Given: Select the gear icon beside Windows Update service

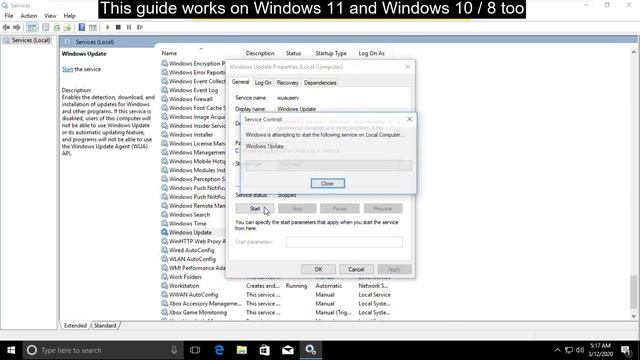Looking at the screenshot, I should click(x=164, y=232).
